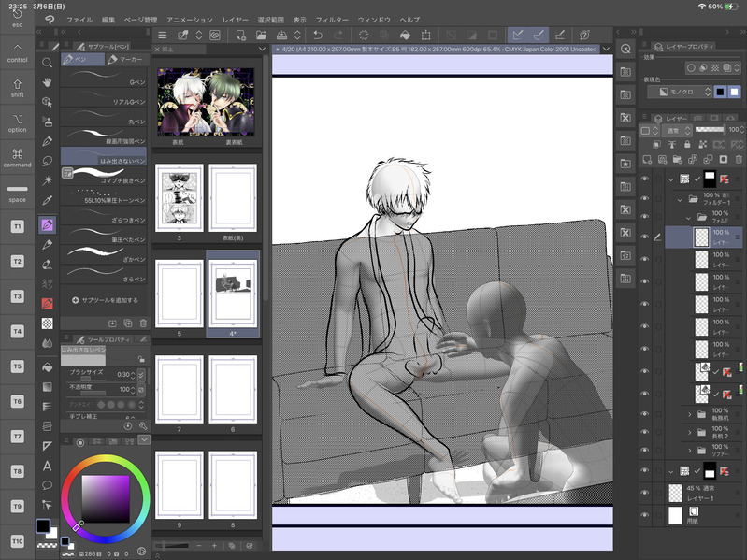Toggle snap to ruler in command bar
The height and width of the screenshot is (560, 747).
coord(518,35)
